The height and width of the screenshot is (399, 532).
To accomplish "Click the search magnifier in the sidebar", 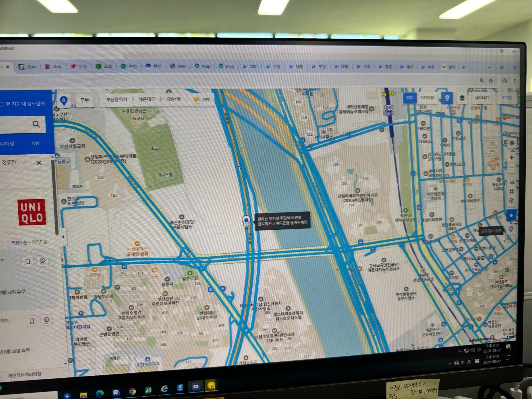I will pyautogui.click(x=36, y=124).
